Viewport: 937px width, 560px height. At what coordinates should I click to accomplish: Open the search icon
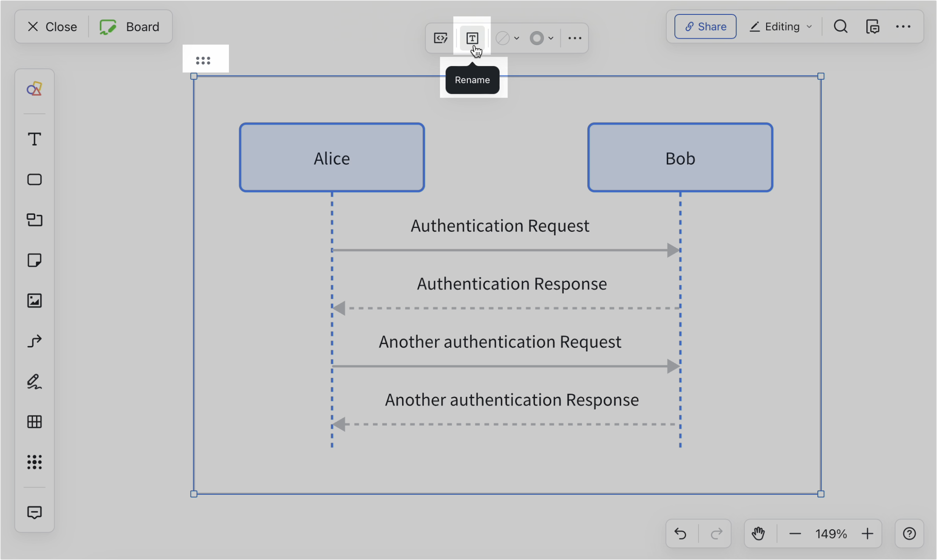point(841,27)
